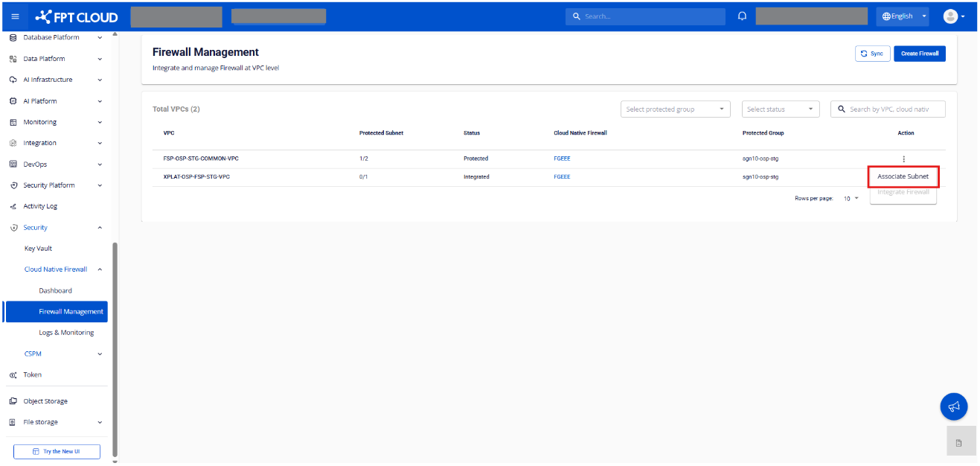
Task: Click the Token sidebar item
Action: click(x=32, y=375)
